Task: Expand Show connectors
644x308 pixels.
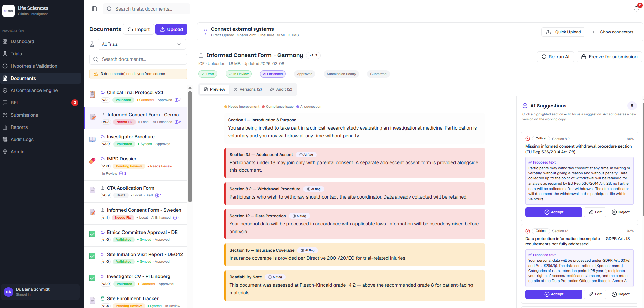Action: (613, 32)
